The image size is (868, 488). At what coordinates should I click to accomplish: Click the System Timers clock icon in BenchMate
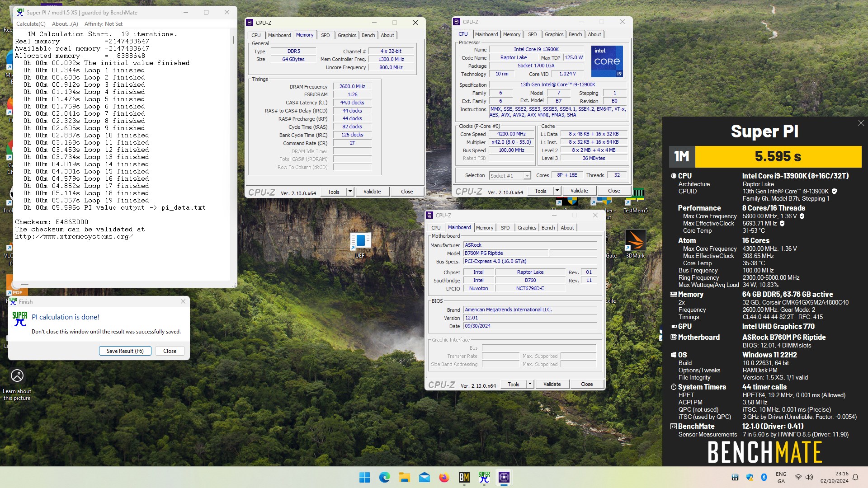[x=674, y=387]
